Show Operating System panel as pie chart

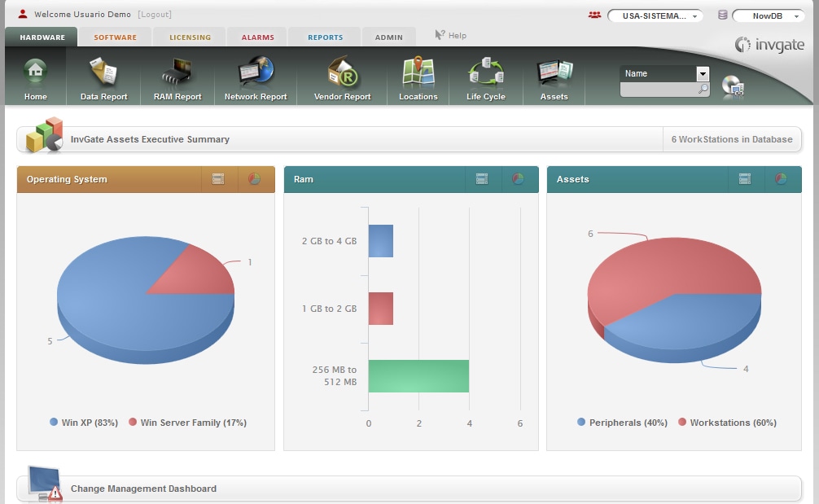point(254,179)
